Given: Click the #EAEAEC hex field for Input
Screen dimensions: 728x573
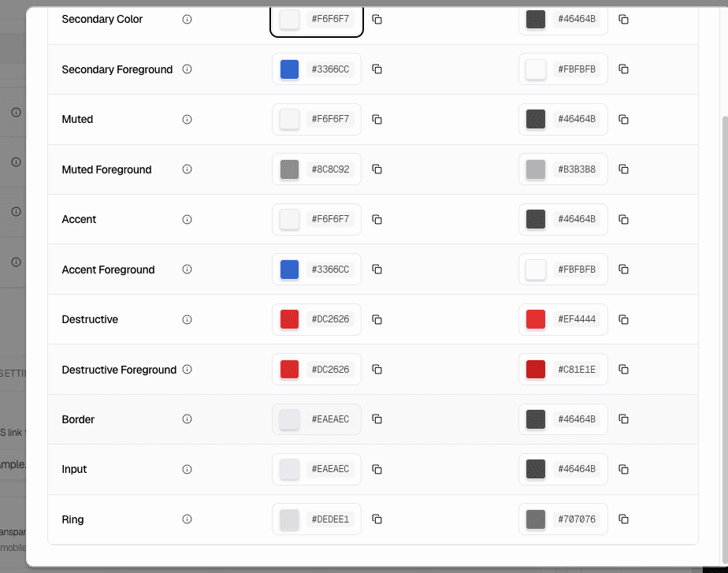Looking at the screenshot, I should 317,469.
